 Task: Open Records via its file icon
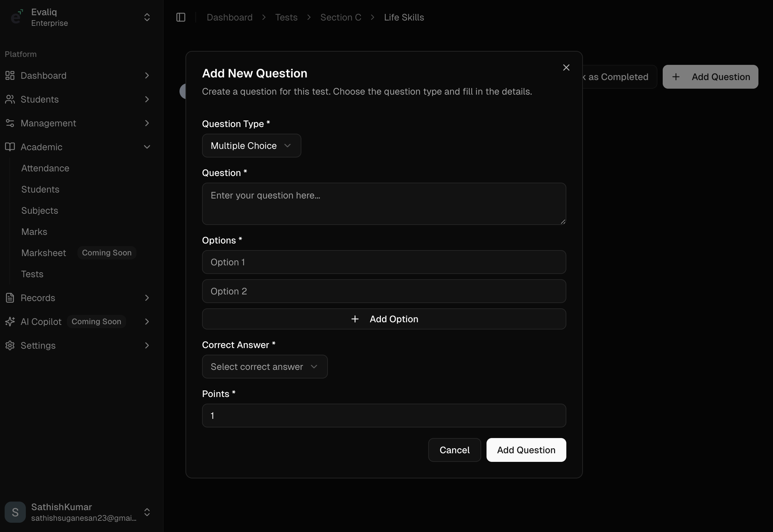[x=10, y=298]
